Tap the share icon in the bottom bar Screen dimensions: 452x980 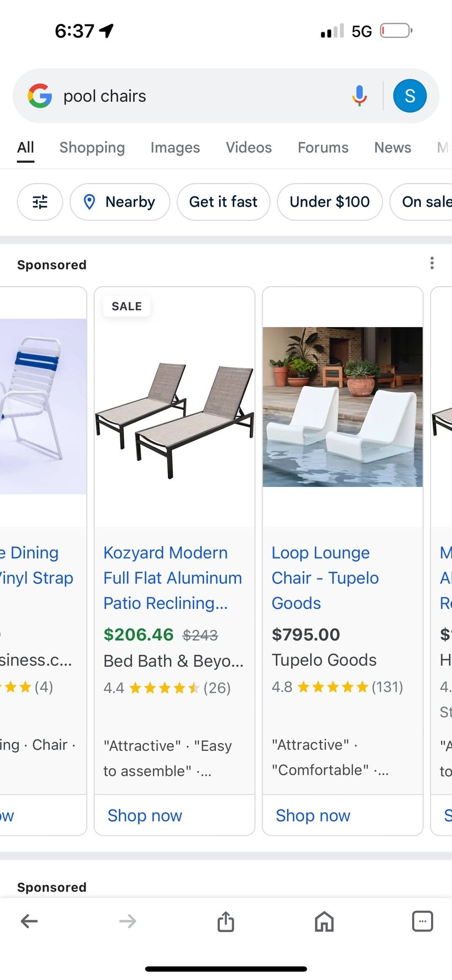225,921
